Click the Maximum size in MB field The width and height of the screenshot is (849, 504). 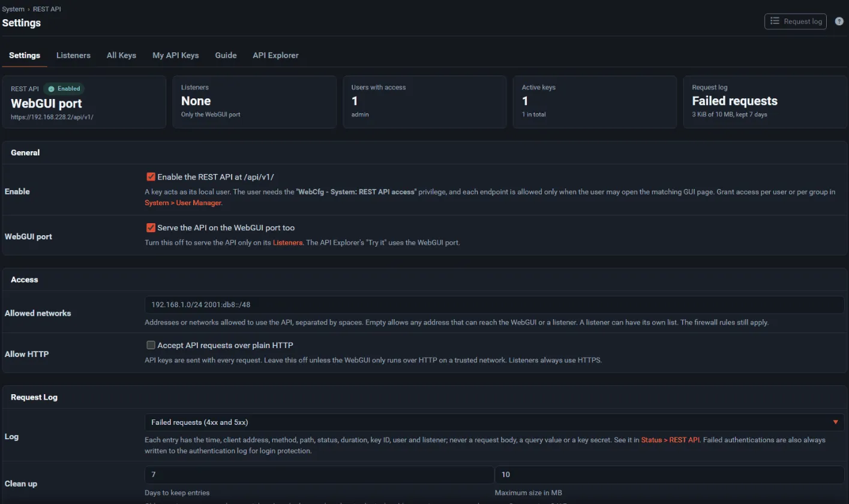click(670, 475)
